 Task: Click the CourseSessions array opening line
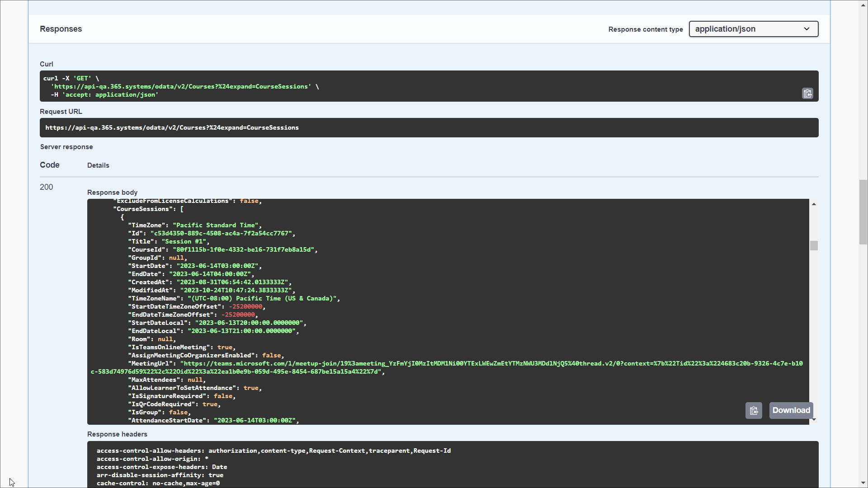tap(149, 209)
